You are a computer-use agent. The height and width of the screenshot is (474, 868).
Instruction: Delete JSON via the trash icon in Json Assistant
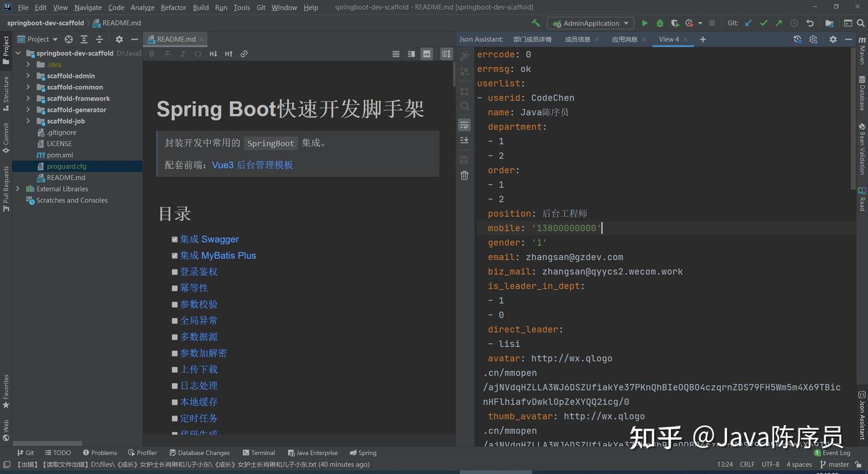pyautogui.click(x=464, y=175)
